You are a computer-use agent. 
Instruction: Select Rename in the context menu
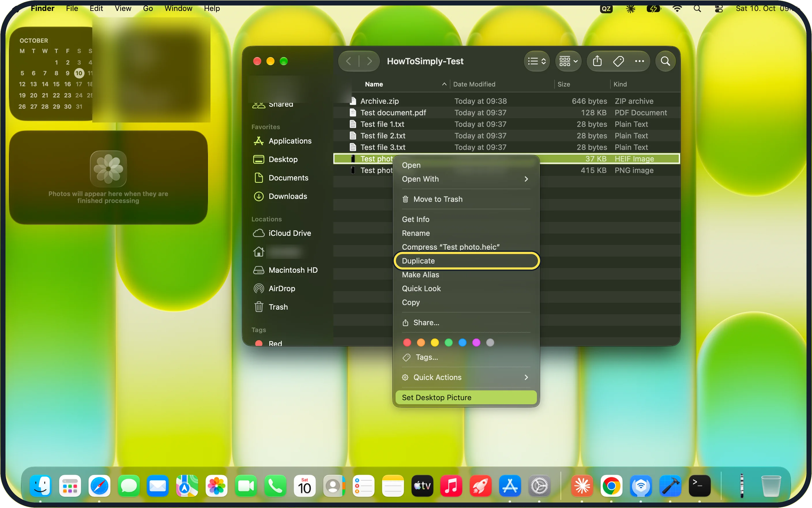466,233
